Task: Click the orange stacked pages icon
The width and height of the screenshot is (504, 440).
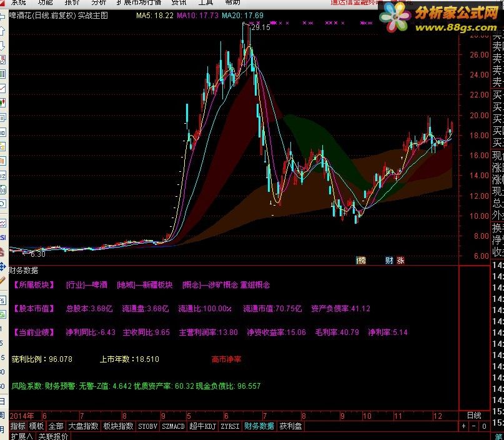Action: (2, 161)
